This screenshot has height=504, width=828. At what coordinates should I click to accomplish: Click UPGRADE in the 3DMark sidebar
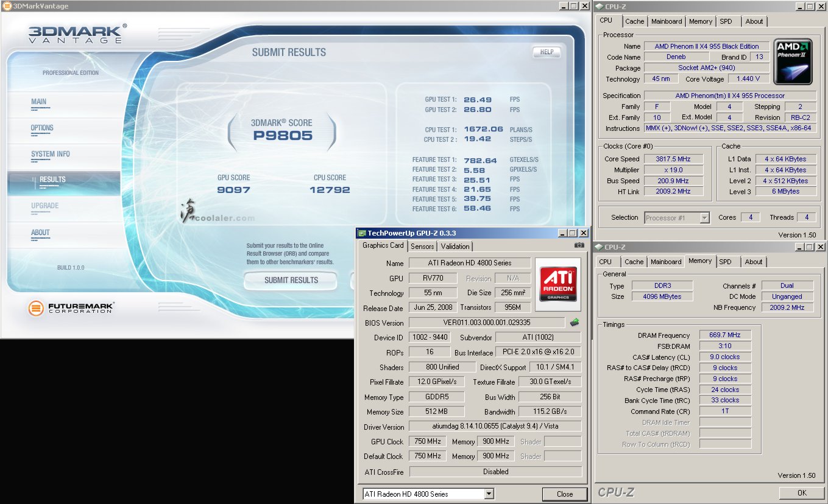(45, 206)
